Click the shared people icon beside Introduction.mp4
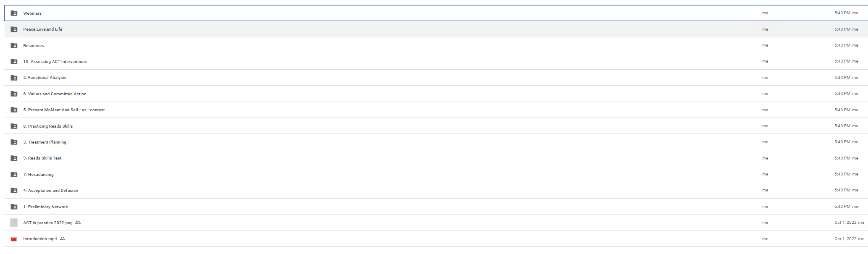868x254 pixels. 62,238
